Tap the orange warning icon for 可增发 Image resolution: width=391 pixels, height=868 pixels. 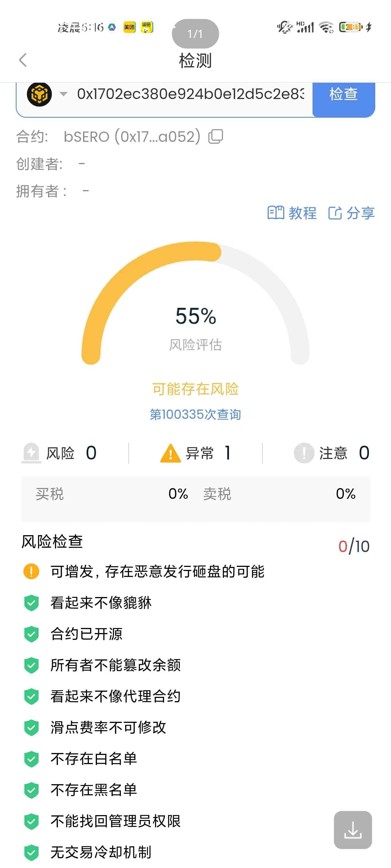[x=31, y=572]
